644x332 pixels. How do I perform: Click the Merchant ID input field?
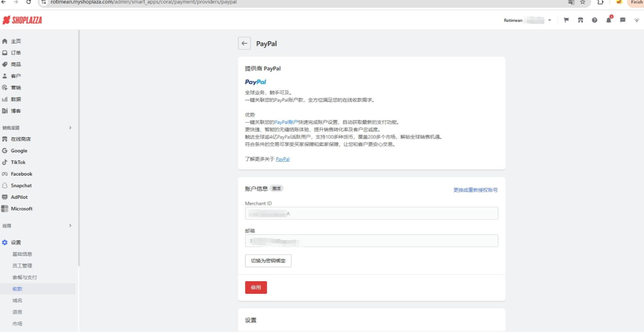click(x=372, y=213)
